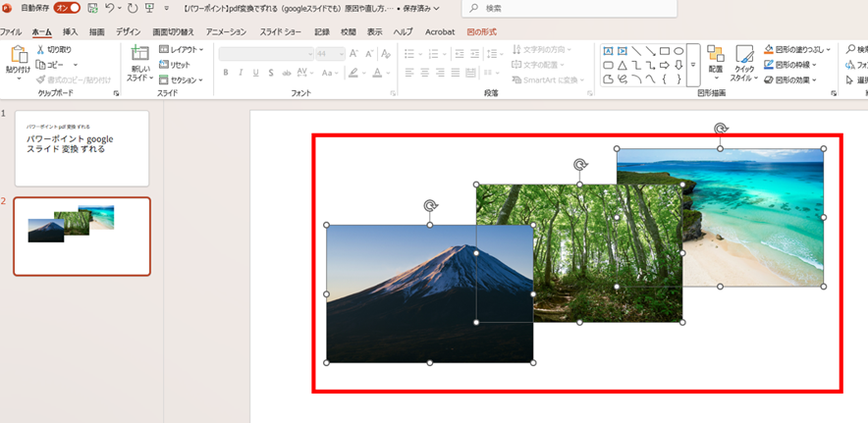Select slide 1 thumbnail in panel
868x423 pixels.
pos(81,148)
